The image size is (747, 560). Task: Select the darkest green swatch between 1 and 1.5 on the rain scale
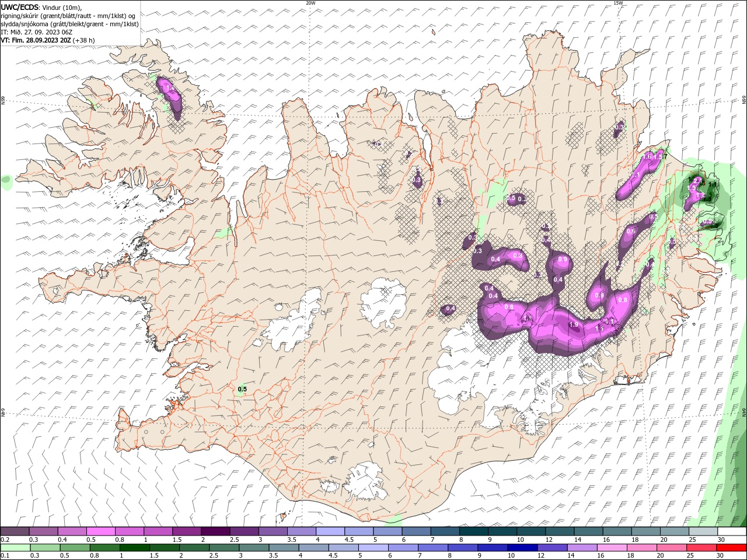134,548
